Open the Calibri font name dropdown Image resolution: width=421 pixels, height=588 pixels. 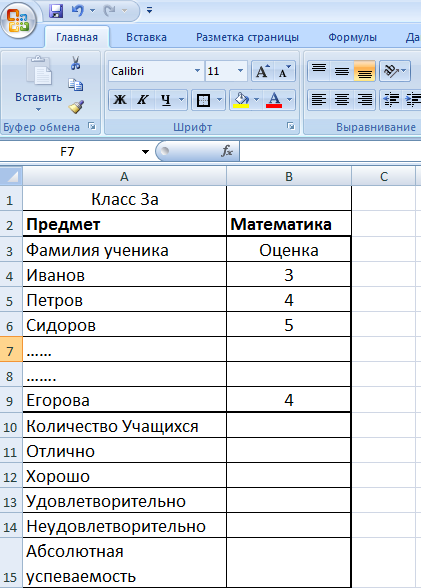point(197,71)
